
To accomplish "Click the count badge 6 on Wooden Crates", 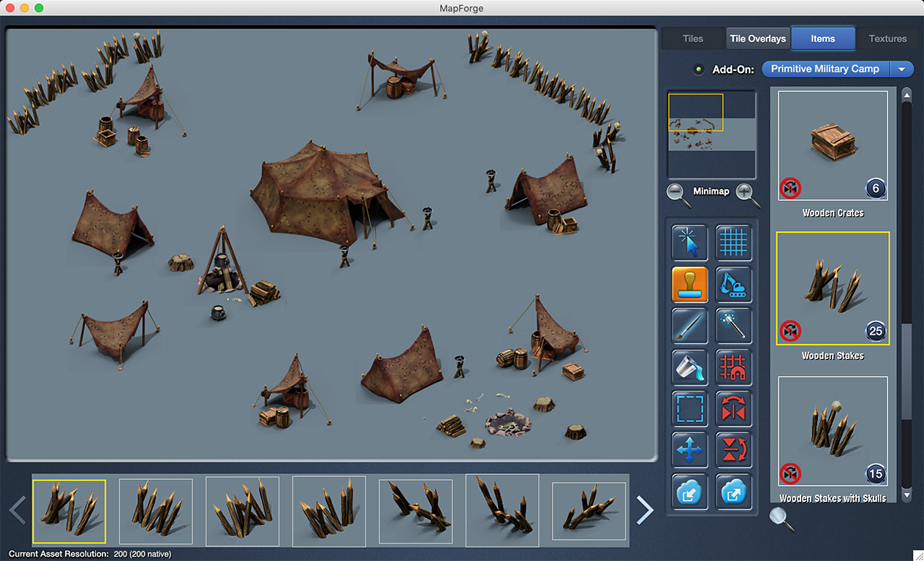I will point(876,188).
